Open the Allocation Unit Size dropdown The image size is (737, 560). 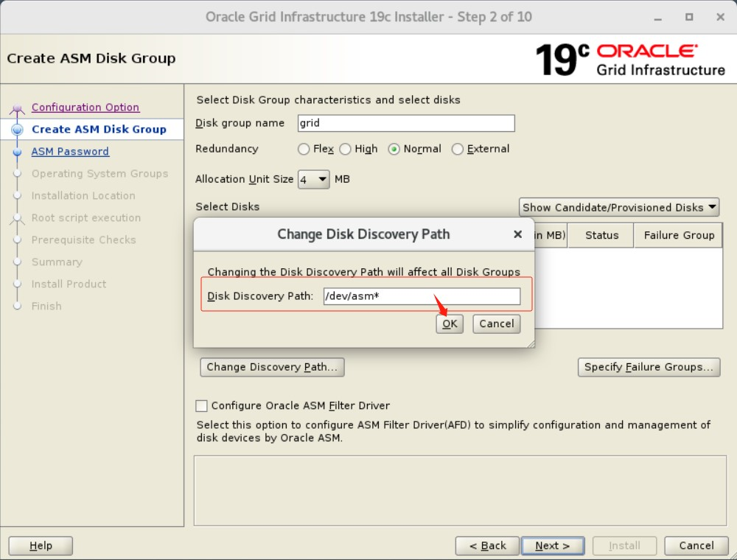(313, 180)
